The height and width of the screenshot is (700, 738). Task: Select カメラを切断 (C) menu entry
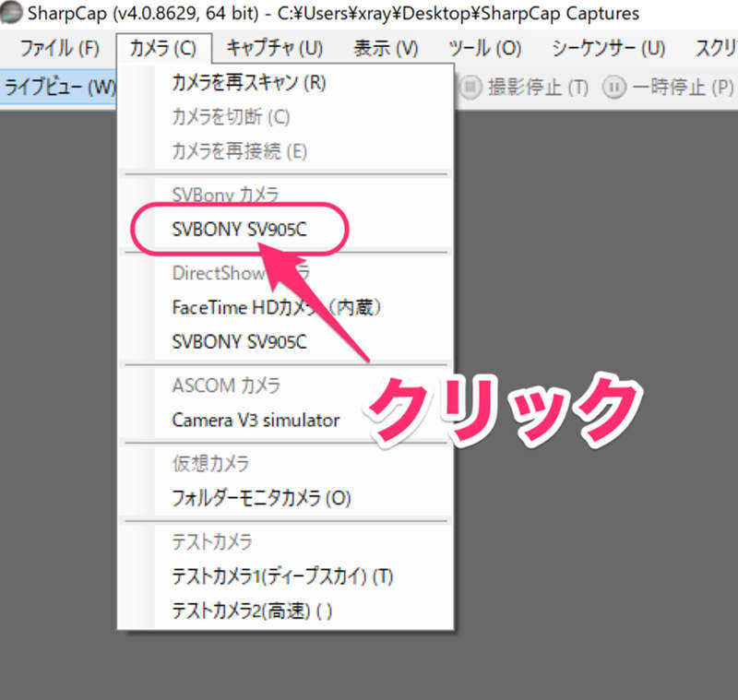point(231,117)
